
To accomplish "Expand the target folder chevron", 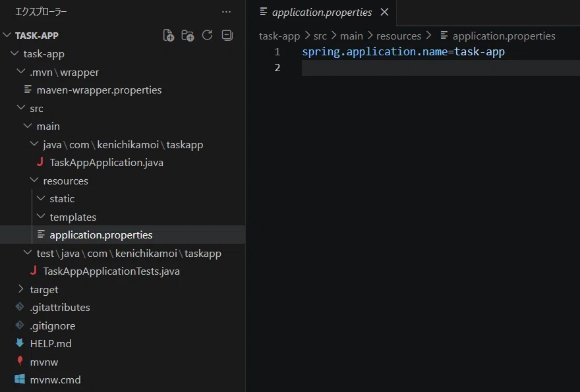I will (21, 289).
